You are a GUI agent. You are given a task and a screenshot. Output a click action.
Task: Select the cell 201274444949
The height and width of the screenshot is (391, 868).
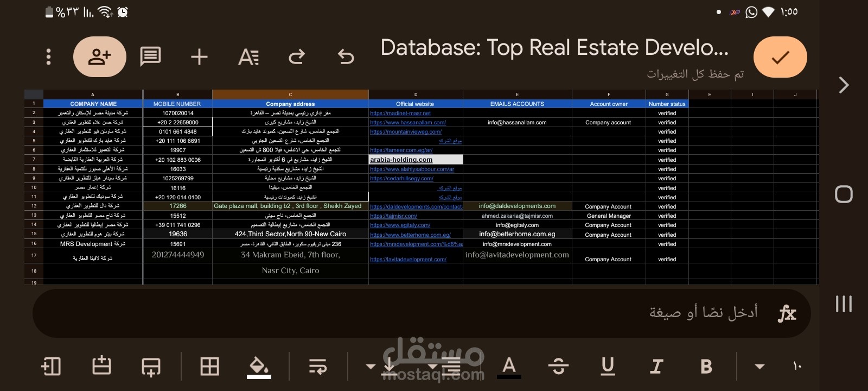point(178,255)
